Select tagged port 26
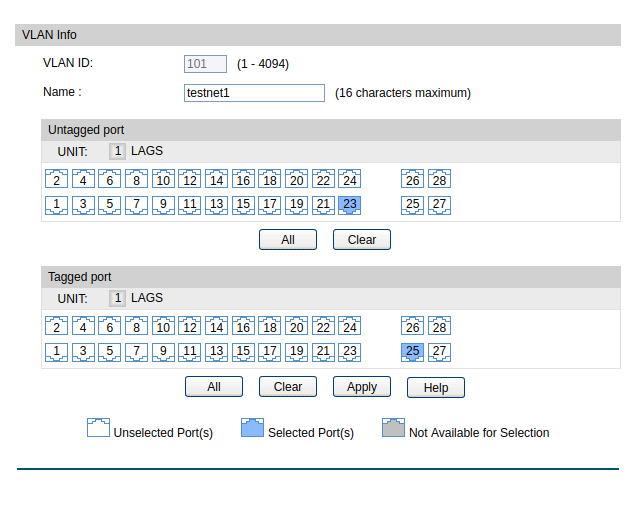The width and height of the screenshot is (638, 508). tap(413, 326)
